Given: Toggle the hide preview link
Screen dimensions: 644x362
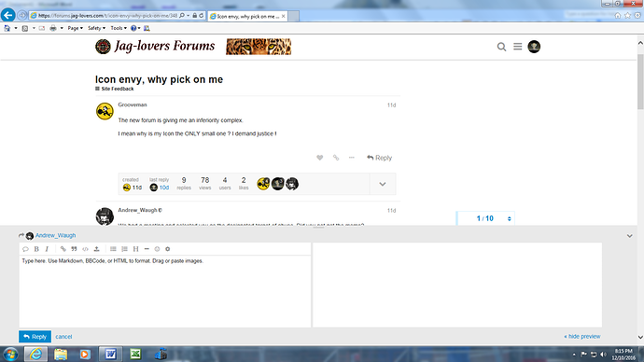Looking at the screenshot, I should click(x=582, y=337).
